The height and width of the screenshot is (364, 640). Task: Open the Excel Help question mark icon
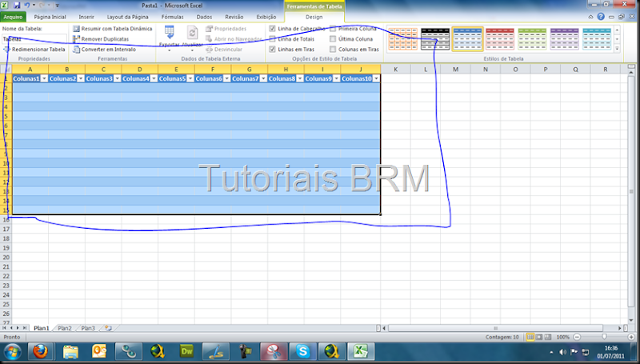point(601,17)
